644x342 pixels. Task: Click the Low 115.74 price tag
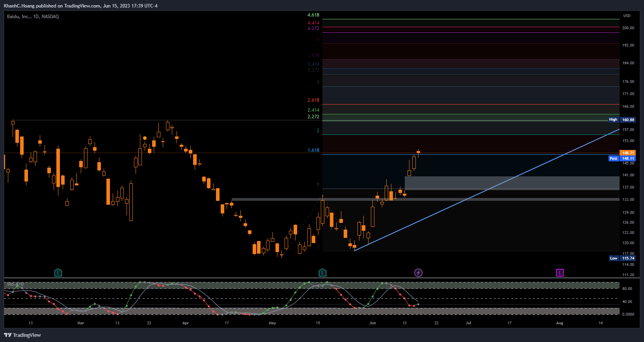pyautogui.click(x=622, y=258)
